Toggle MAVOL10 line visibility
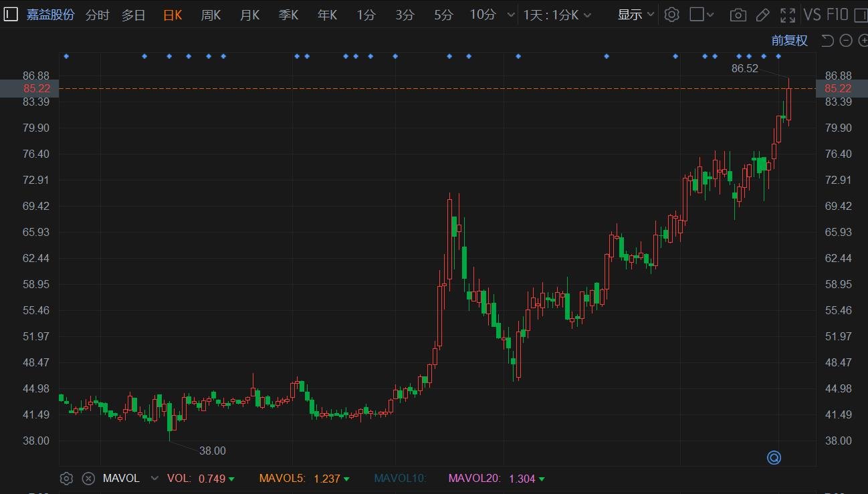Image resolution: width=868 pixels, height=494 pixels. tap(399, 479)
